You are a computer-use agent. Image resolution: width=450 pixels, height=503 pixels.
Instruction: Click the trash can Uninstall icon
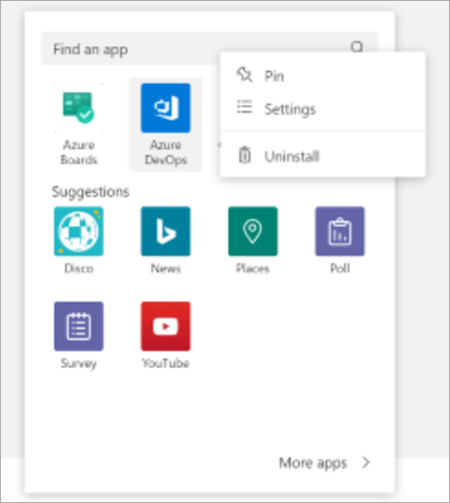pyautogui.click(x=244, y=155)
